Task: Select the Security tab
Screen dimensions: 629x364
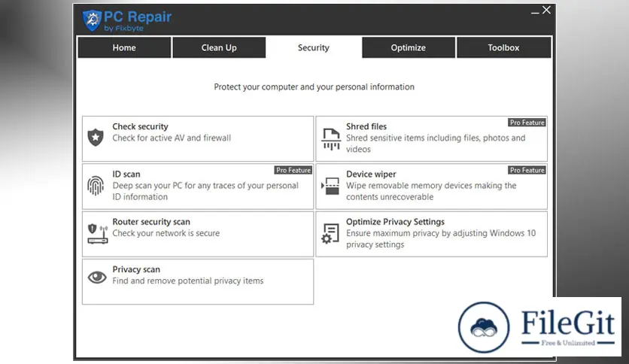Action: tap(314, 47)
